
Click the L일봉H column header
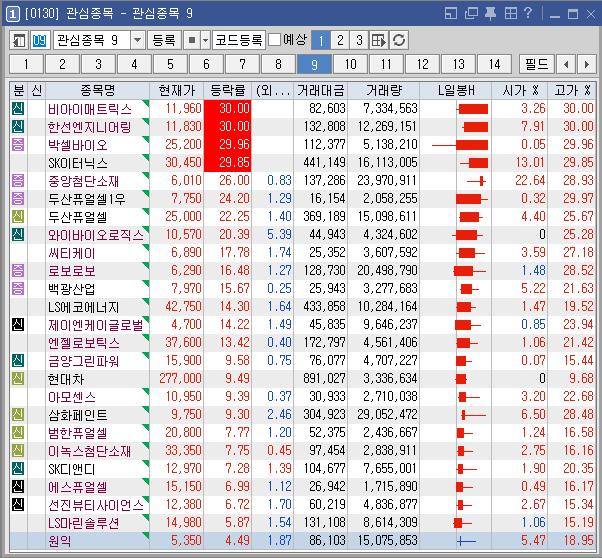[x=456, y=91]
